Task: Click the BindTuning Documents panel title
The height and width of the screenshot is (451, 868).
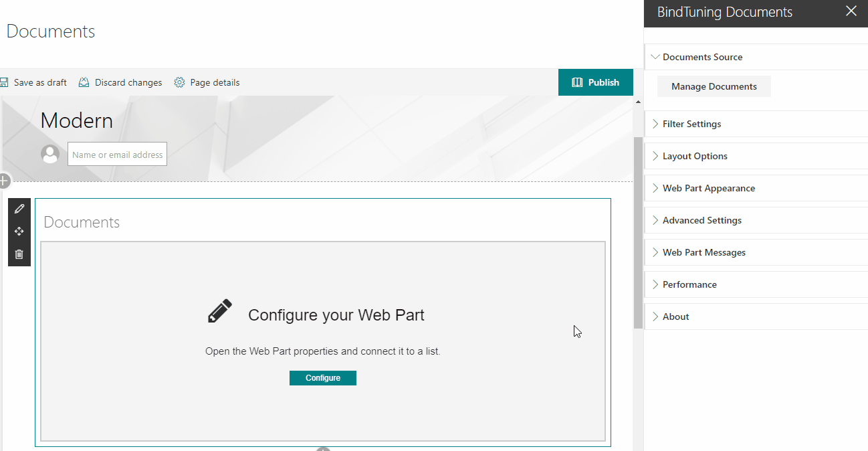Action: pyautogui.click(x=725, y=12)
